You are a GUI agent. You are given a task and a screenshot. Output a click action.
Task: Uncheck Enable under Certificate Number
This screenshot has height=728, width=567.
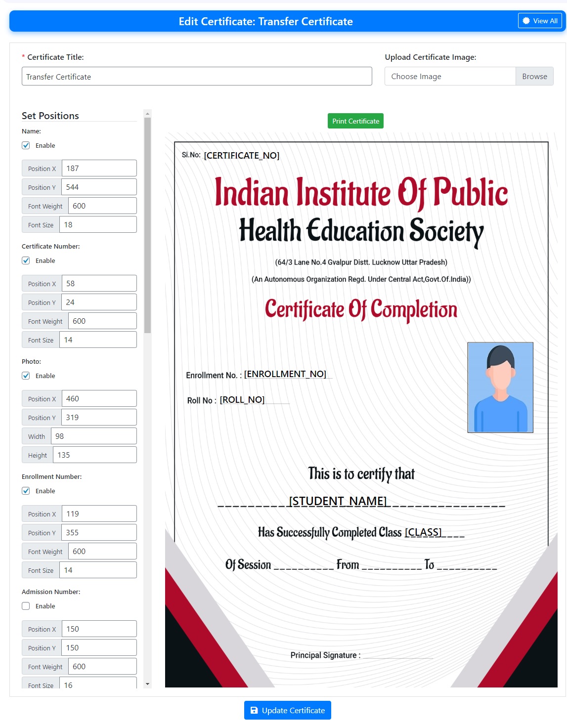pos(25,260)
